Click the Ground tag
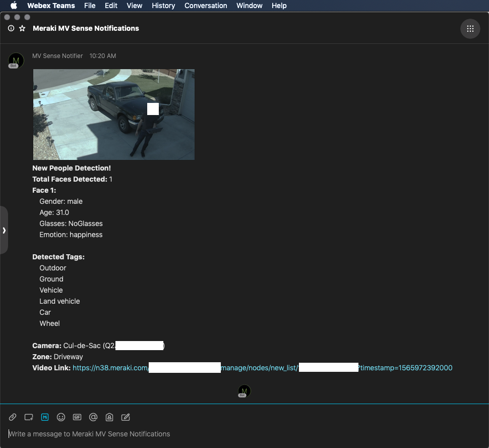The width and height of the screenshot is (489, 448). pyautogui.click(x=51, y=279)
